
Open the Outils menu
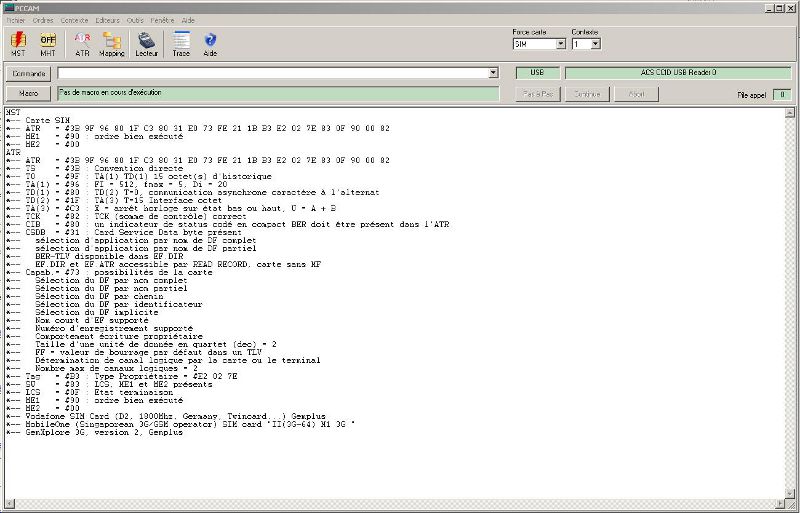click(135, 20)
